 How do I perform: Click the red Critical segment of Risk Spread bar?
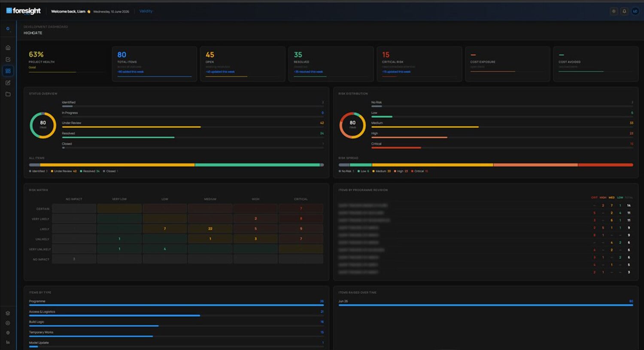click(605, 165)
